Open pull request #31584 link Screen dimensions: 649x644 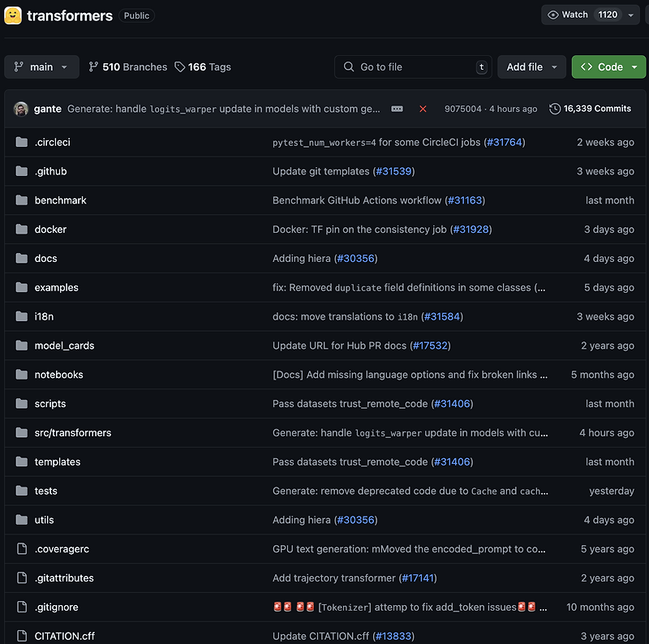[x=442, y=316]
